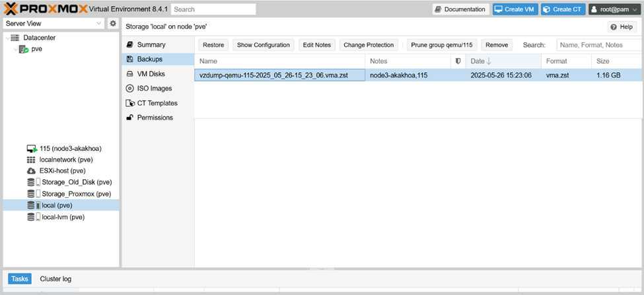This screenshot has height=295, width=644.
Task: Click the gear icon beside Server View
Action: click(x=113, y=23)
